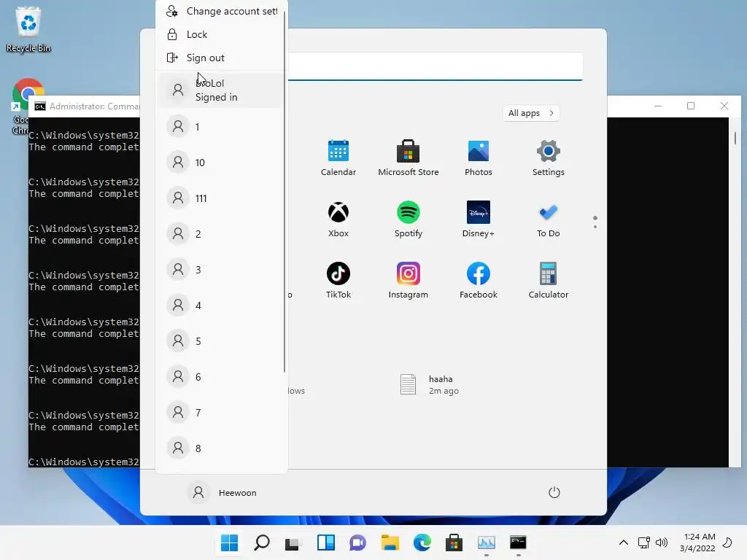The width and height of the screenshot is (747, 560).
Task: Open Settings from pinned apps
Action: (549, 158)
